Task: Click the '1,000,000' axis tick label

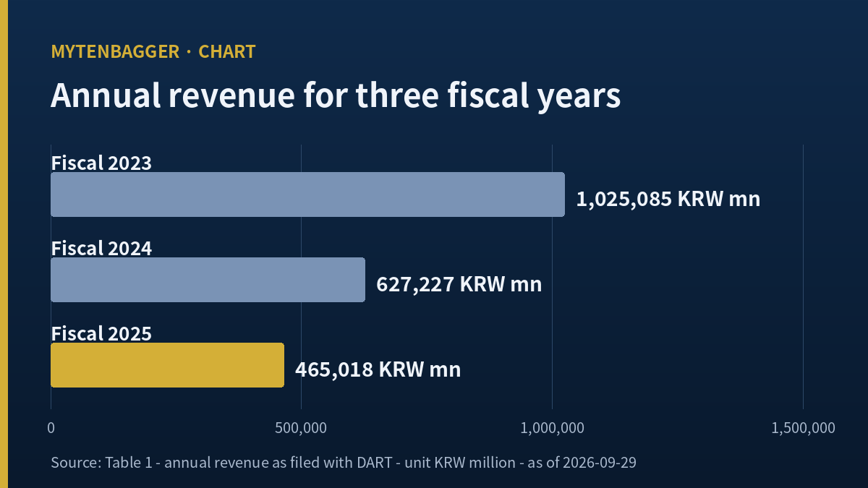Action: 552,428
